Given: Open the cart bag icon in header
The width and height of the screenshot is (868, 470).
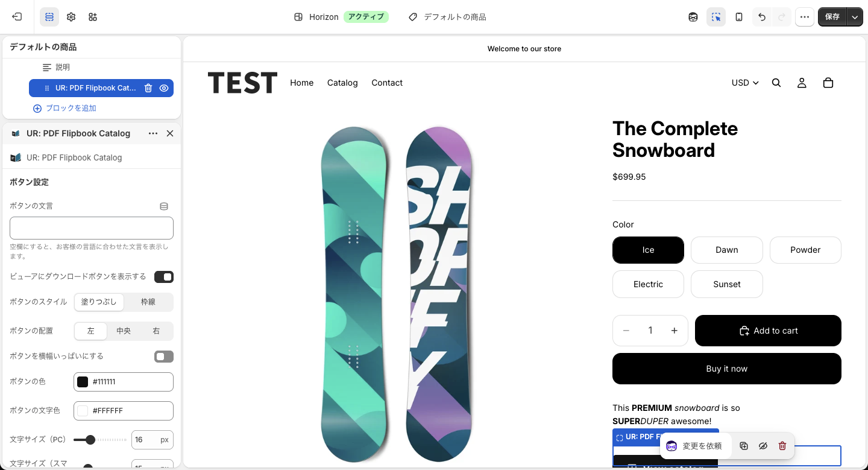Looking at the screenshot, I should pos(828,83).
